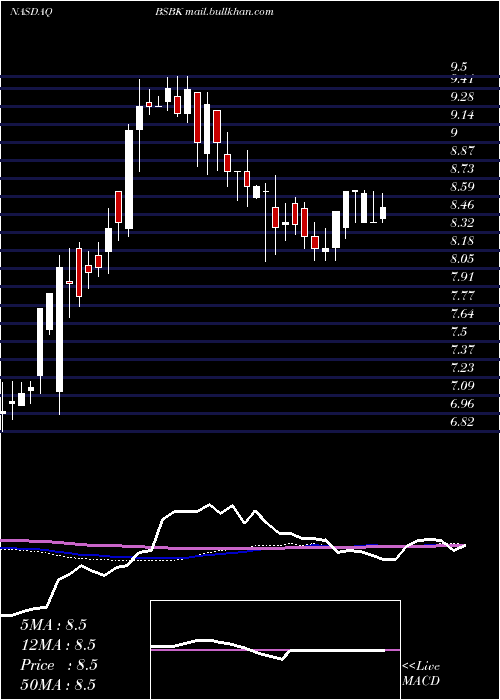Click the 7.64 price axis label

pos(462,313)
